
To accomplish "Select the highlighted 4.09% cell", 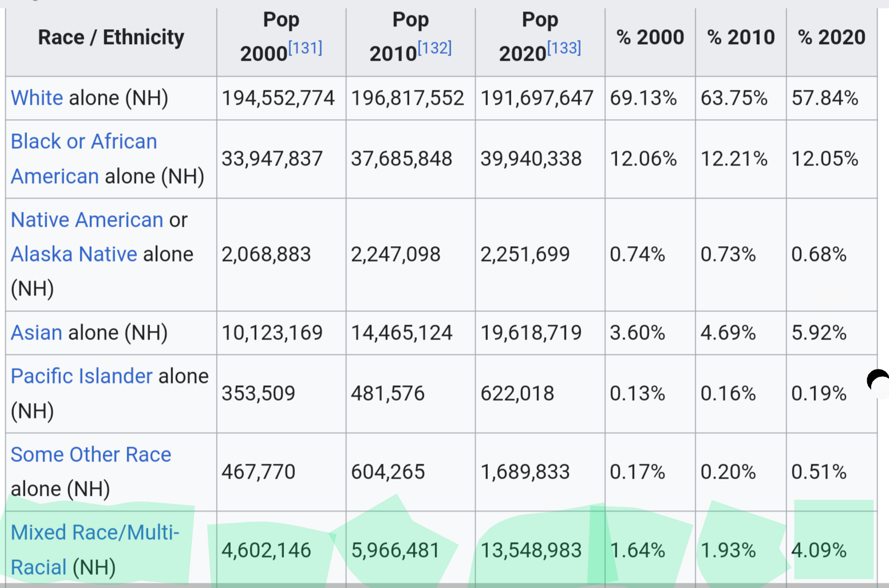I will [832, 550].
